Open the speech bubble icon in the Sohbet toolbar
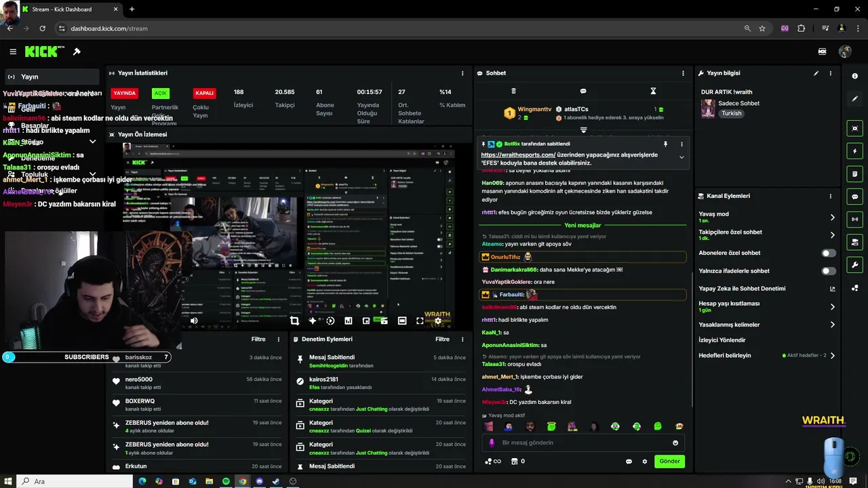This screenshot has height=488, width=868. pyautogui.click(x=583, y=91)
